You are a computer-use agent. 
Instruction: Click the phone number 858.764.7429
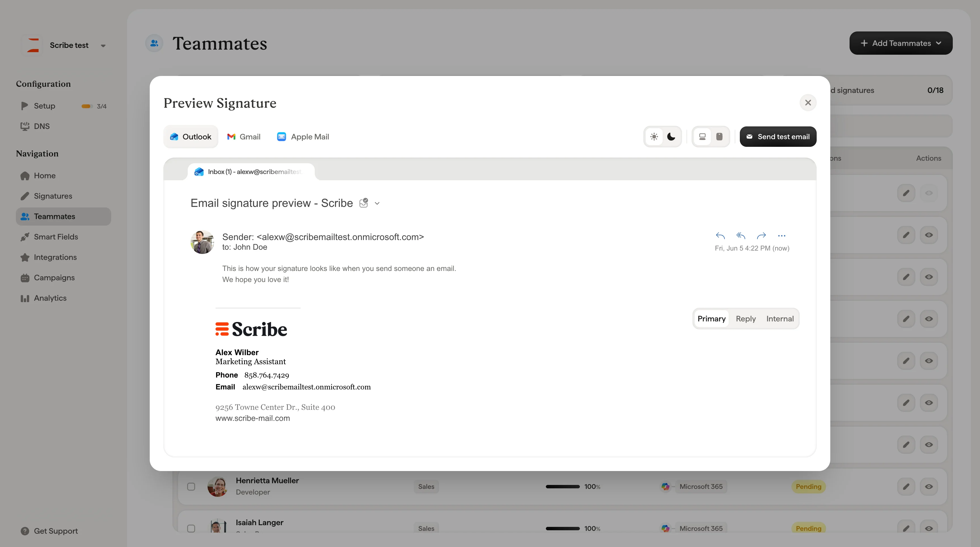(x=267, y=375)
